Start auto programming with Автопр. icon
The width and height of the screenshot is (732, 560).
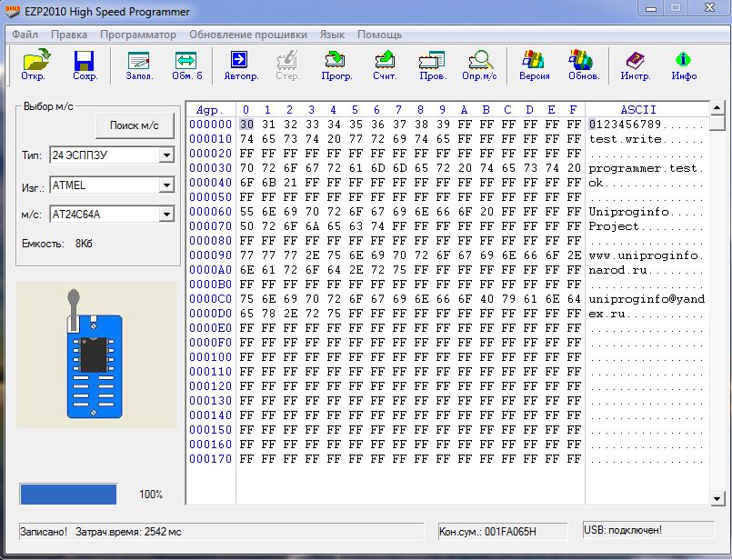(241, 65)
